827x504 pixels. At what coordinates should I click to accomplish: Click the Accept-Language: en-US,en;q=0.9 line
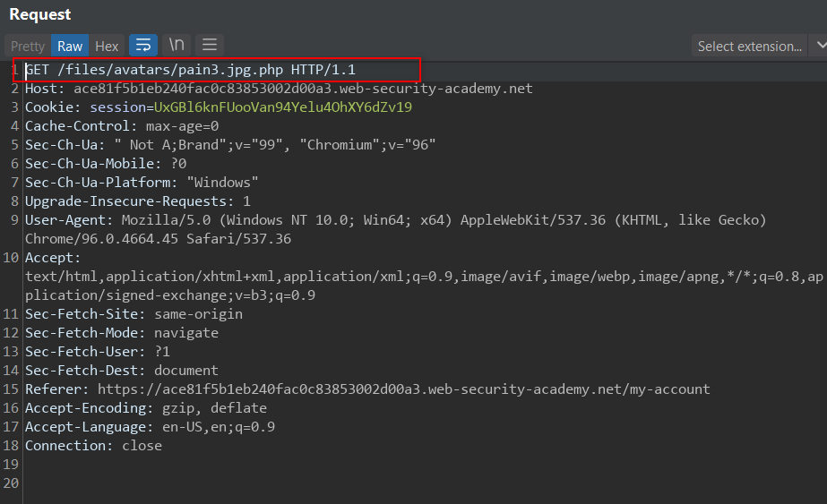coord(151,427)
